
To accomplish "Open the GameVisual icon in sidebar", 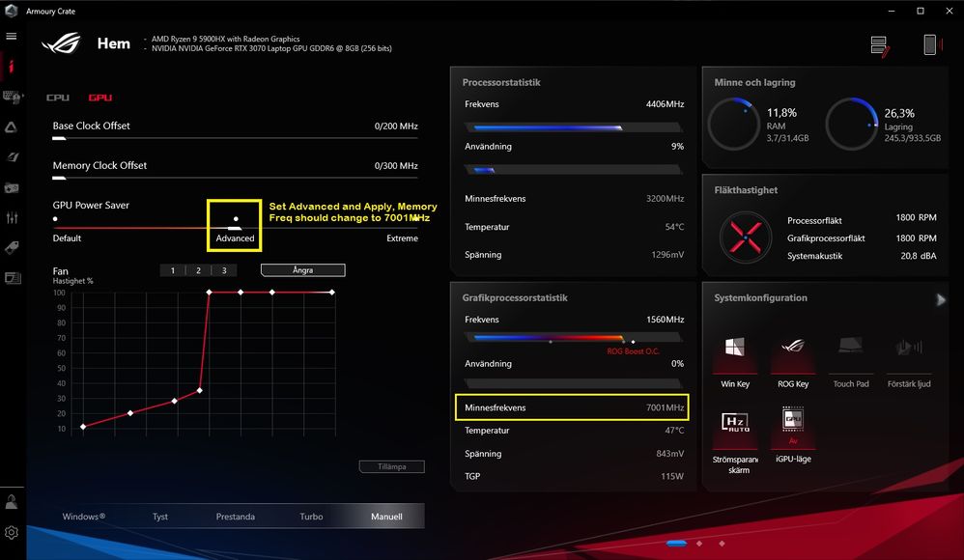I will 12,157.
